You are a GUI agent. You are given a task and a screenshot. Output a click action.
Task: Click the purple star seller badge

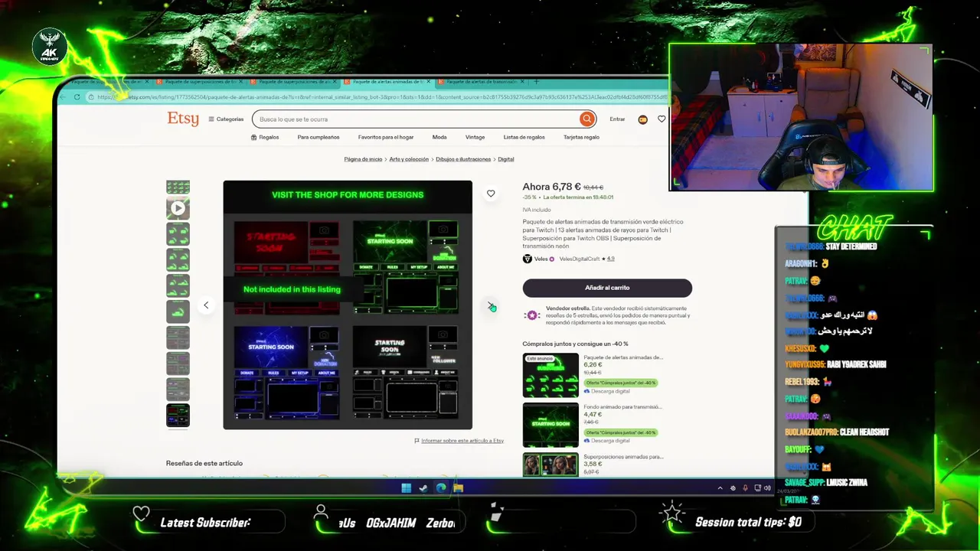pos(532,315)
